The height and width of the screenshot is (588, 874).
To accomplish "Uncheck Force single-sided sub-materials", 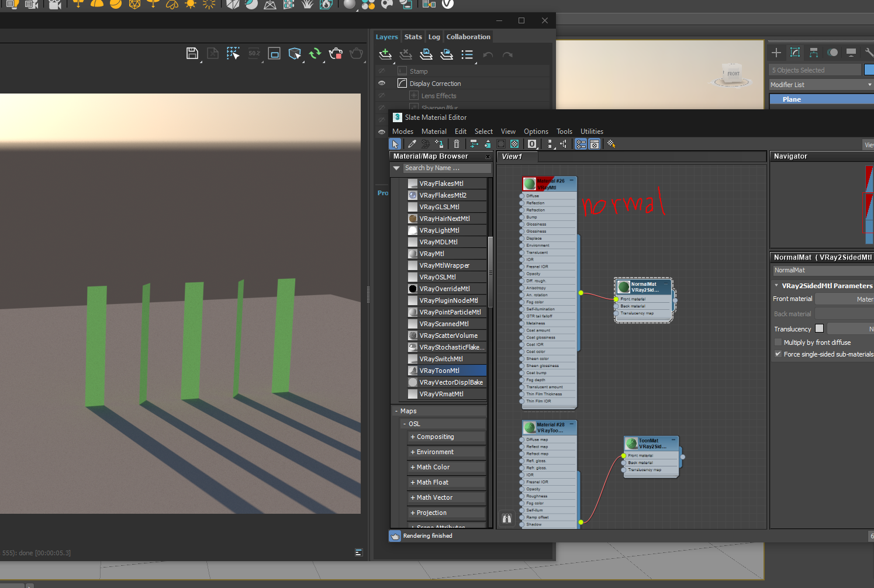I will coord(778,354).
